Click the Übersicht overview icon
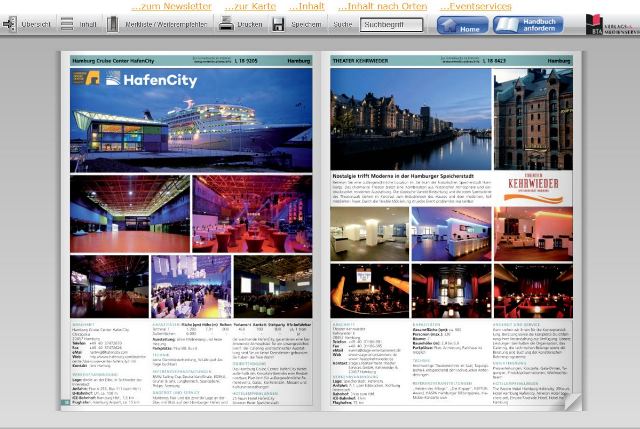Image resolution: width=640 pixels, height=429 pixels. pos(10,24)
